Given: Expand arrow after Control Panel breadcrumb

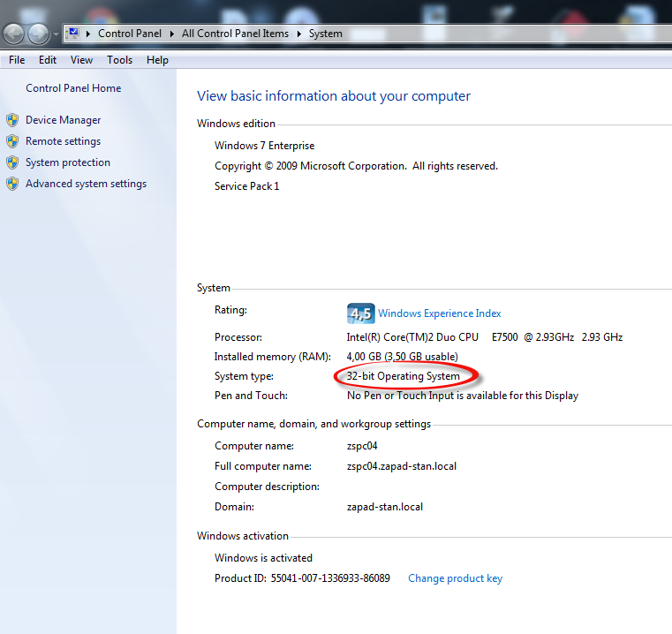Looking at the screenshot, I should (x=172, y=34).
